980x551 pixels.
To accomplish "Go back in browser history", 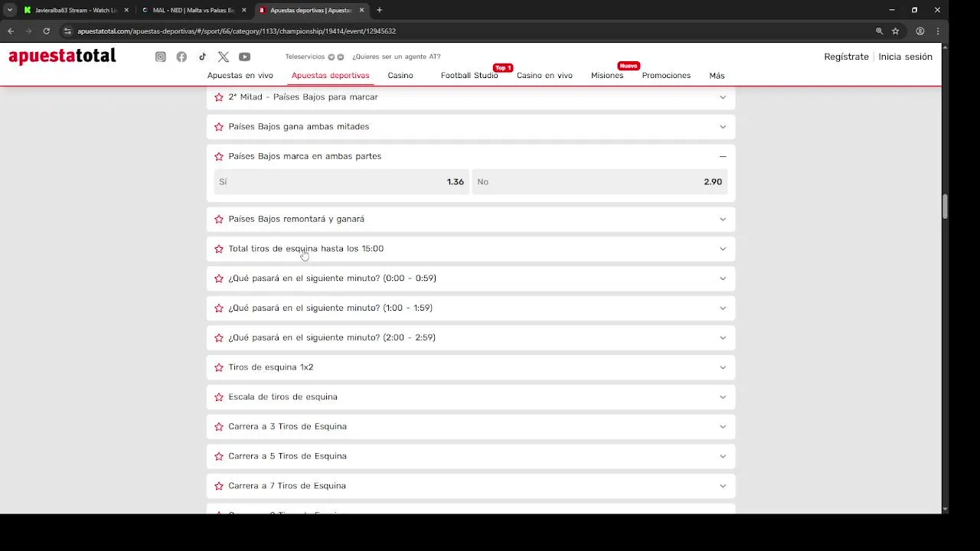I will [11, 31].
